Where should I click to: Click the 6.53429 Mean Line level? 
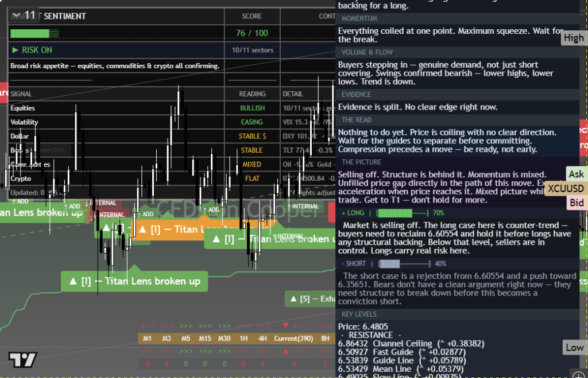[400, 369]
